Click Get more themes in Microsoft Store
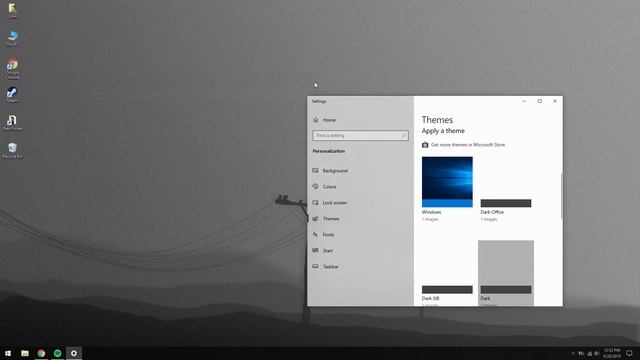 (468, 145)
